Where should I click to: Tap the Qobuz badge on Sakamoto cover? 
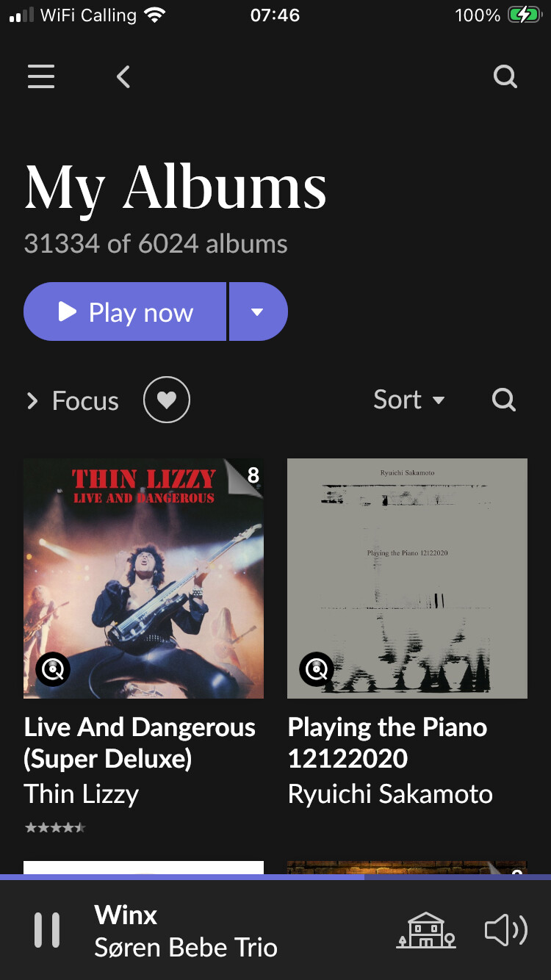tap(317, 669)
